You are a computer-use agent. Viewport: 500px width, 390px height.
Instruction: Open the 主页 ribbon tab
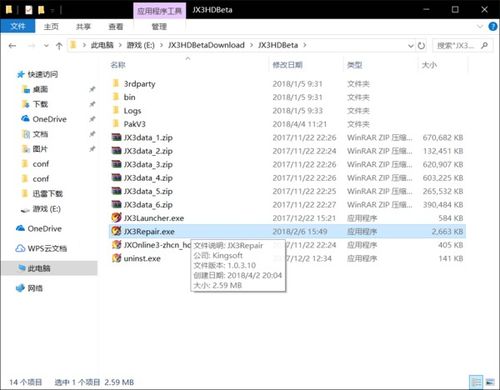coord(51,27)
